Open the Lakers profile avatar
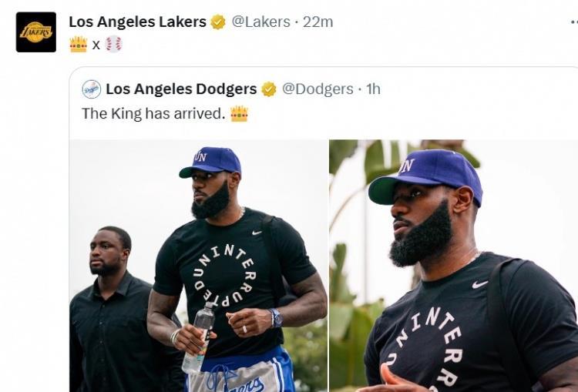Viewport: 578px width, 392px height. 36,32
